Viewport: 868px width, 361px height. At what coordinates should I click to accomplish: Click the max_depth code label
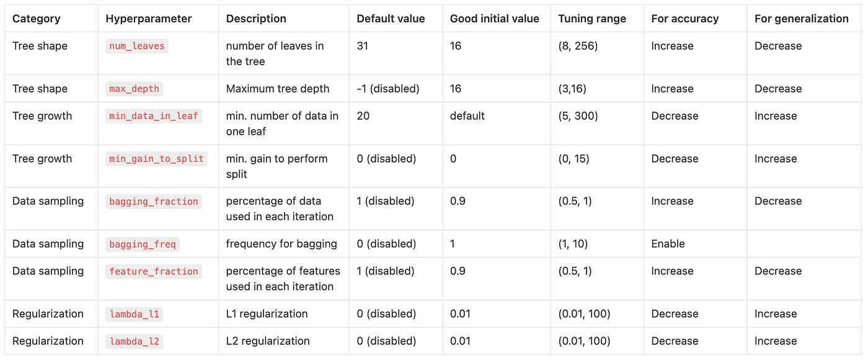point(135,89)
